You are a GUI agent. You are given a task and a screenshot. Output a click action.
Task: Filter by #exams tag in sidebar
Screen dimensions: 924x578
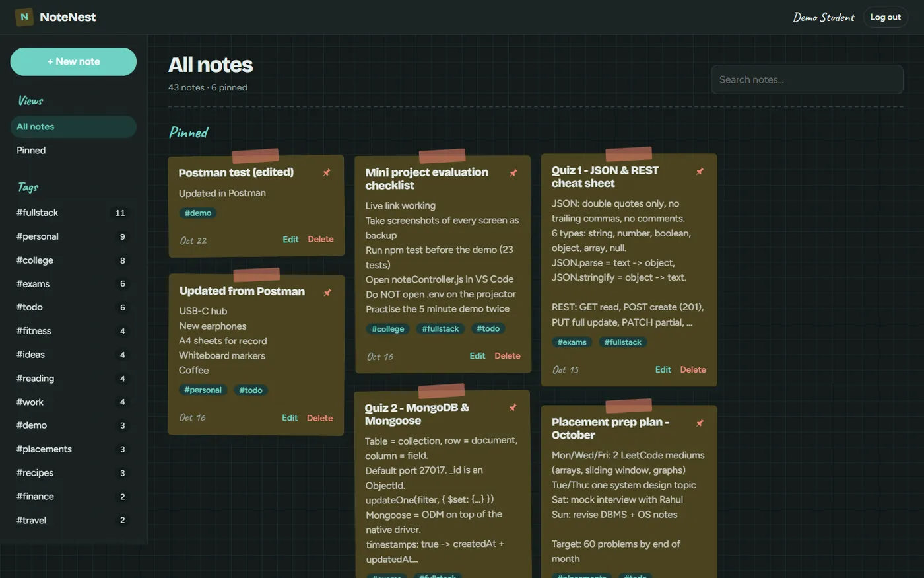point(73,284)
